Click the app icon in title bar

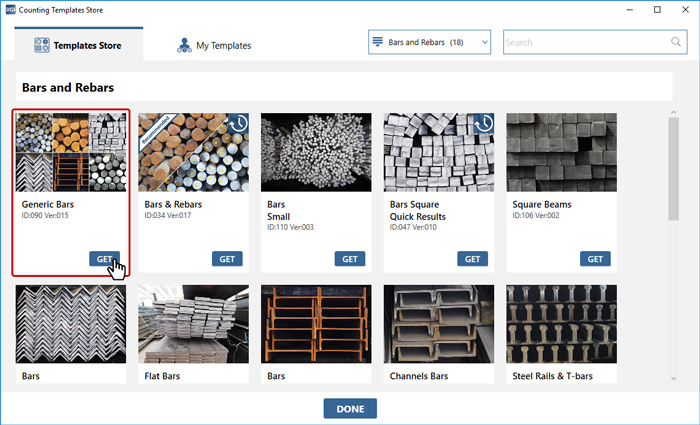9,9
